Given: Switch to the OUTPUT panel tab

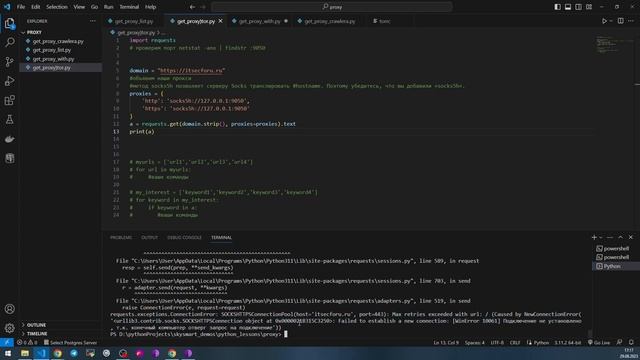Looking at the screenshot, I should pyautogui.click(x=149, y=238).
